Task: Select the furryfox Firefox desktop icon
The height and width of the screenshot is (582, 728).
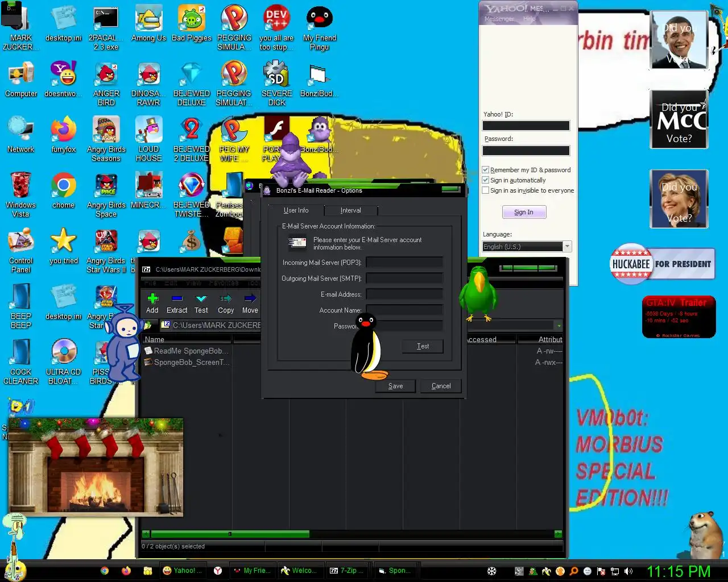Action: (63, 135)
